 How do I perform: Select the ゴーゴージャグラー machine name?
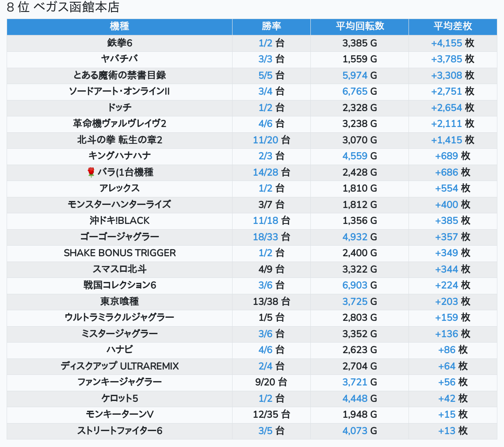tap(119, 237)
